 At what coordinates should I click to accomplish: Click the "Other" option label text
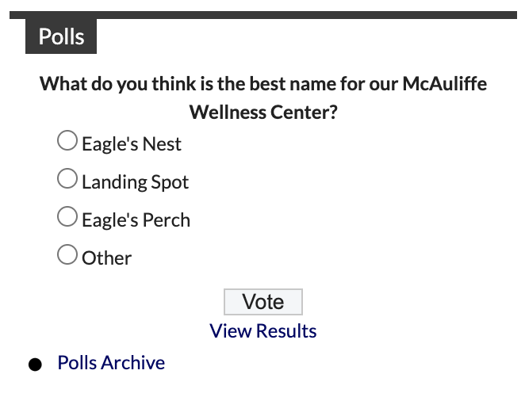107,258
